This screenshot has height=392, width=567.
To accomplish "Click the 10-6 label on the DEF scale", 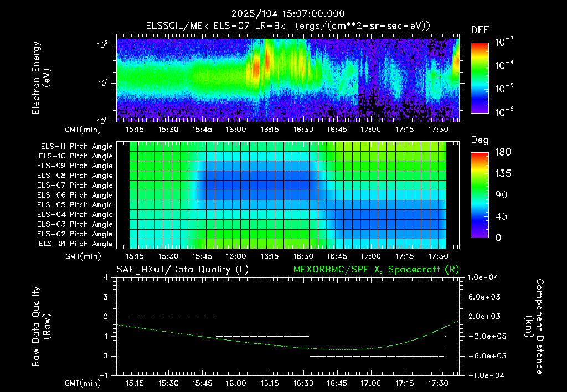I will tap(504, 112).
